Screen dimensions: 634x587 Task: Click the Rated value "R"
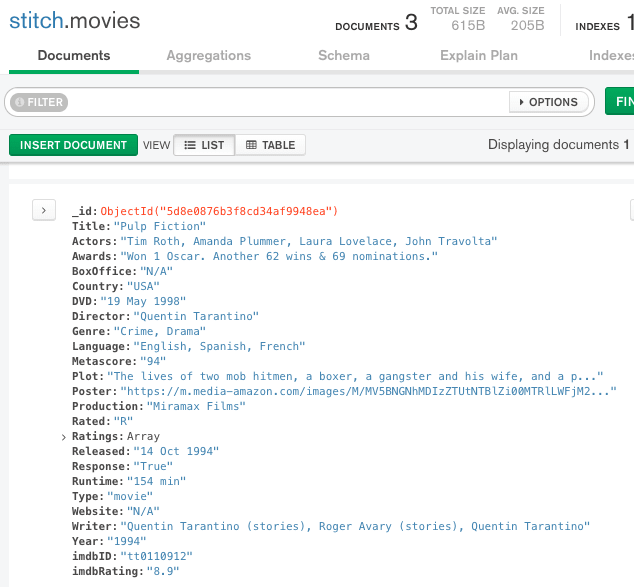pos(123,421)
